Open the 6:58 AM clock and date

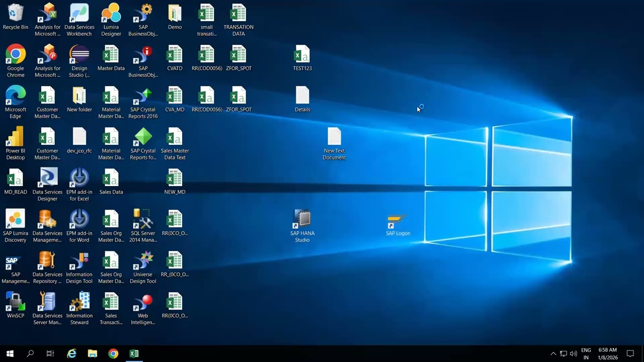coord(607,353)
